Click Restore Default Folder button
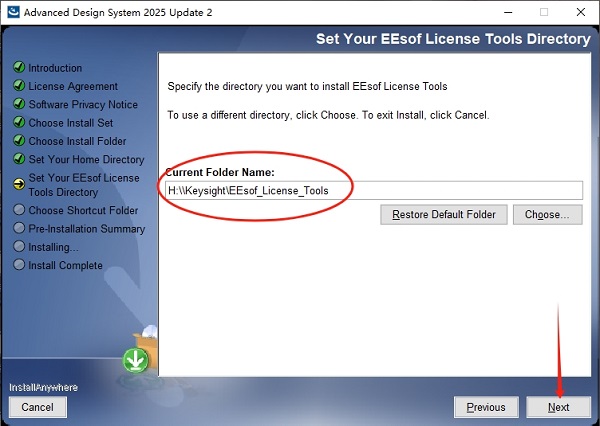The width and height of the screenshot is (600, 426). (443, 214)
